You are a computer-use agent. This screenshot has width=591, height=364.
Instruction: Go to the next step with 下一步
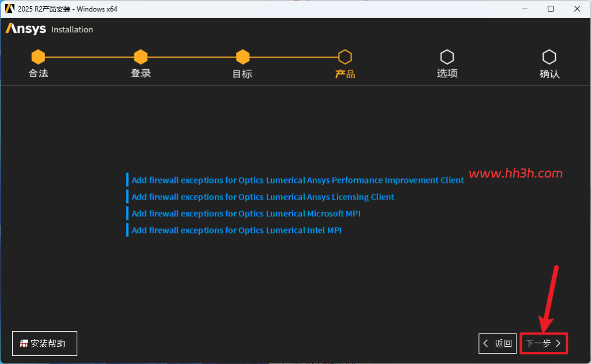click(544, 343)
